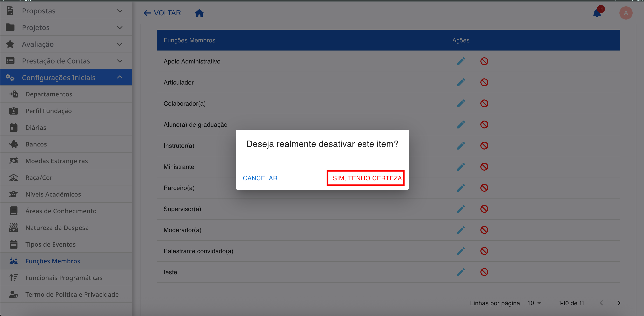Confirm with Sim, Tenho Certeza button
Image resolution: width=644 pixels, height=316 pixels.
pos(367,178)
